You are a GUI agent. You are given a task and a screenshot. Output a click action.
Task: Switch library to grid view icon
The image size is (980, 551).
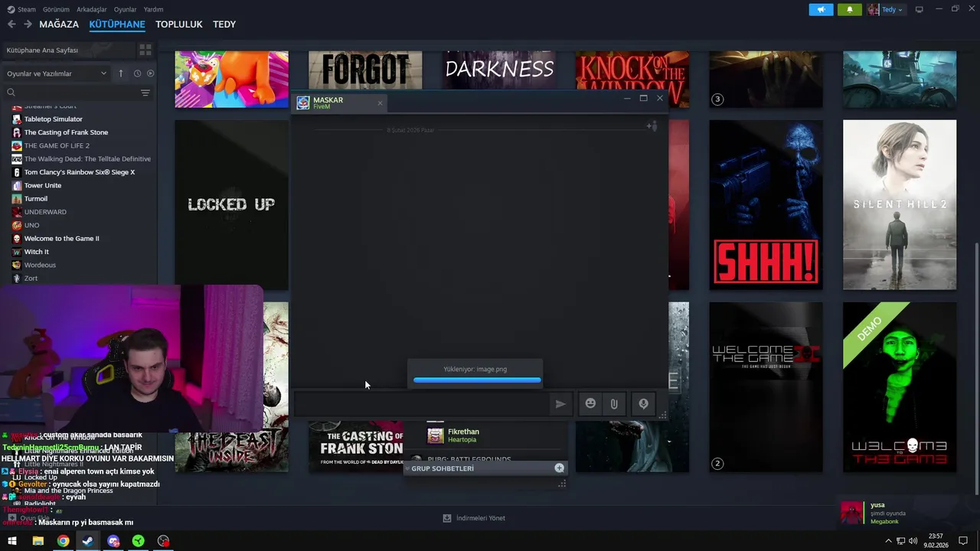coord(145,50)
